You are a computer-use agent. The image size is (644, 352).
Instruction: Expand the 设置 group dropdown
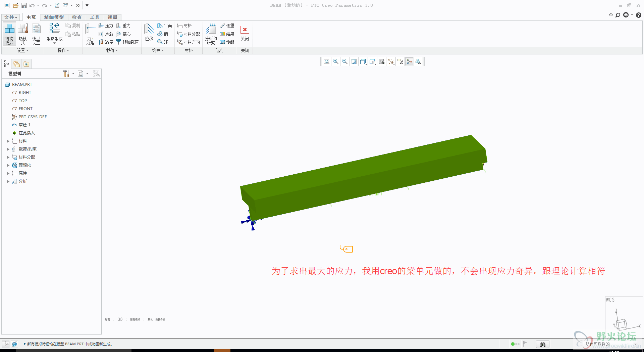pyautogui.click(x=23, y=50)
